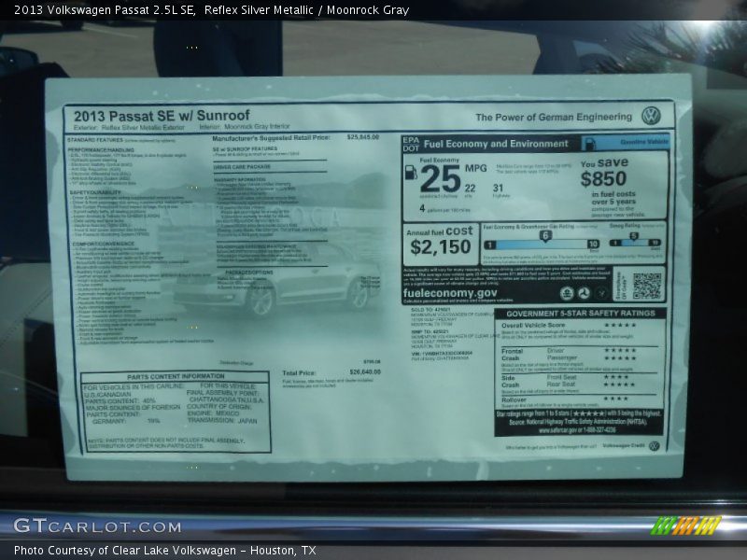Click the 31 highway MPG value
This screenshot has width=747, height=560.
click(x=499, y=189)
